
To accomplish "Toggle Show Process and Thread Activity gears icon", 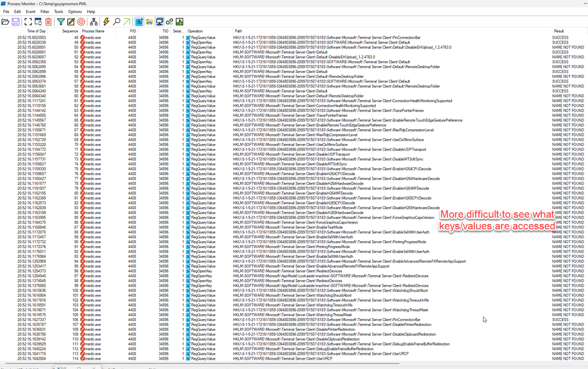I will point(170,22).
